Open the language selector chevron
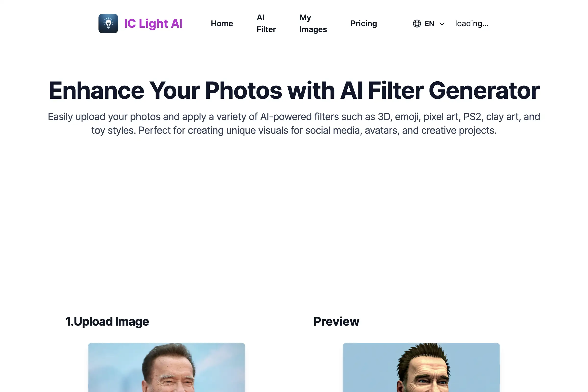588x392 pixels. [441, 23]
